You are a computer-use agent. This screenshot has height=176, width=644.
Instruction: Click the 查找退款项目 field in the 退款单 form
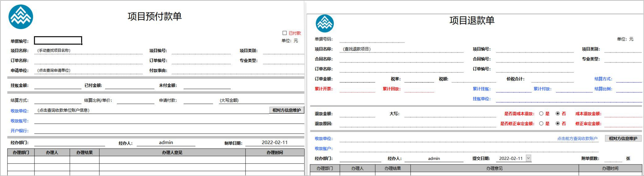402,49
